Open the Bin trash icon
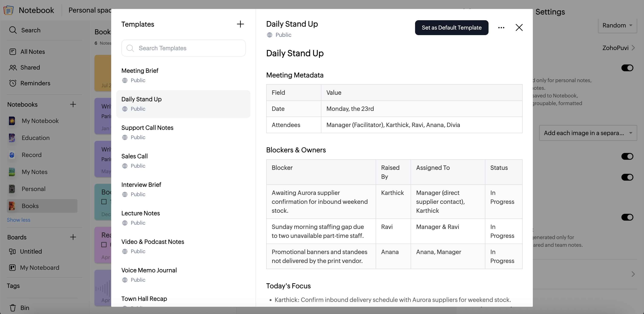 point(13,308)
